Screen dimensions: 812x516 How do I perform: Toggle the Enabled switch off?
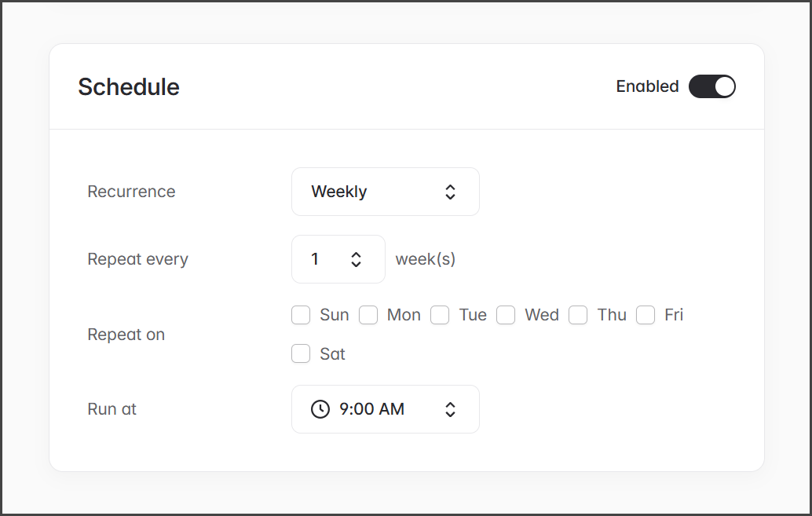[711, 86]
